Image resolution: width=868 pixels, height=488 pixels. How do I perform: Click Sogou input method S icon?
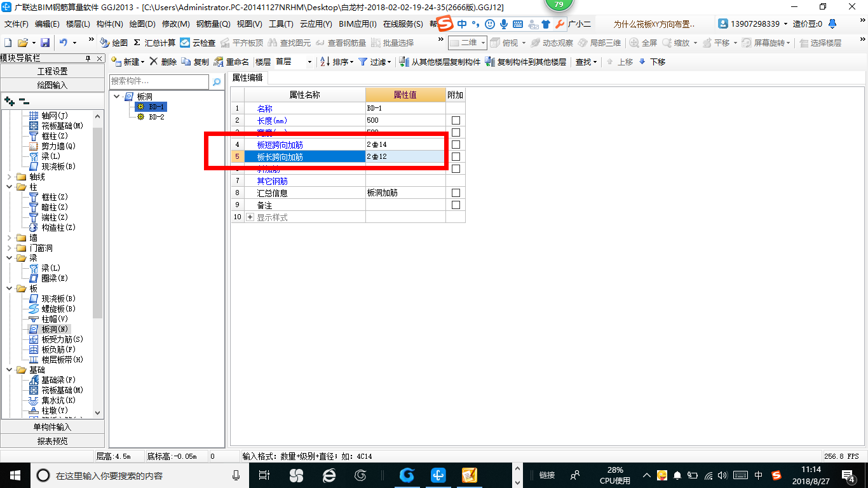coord(446,24)
